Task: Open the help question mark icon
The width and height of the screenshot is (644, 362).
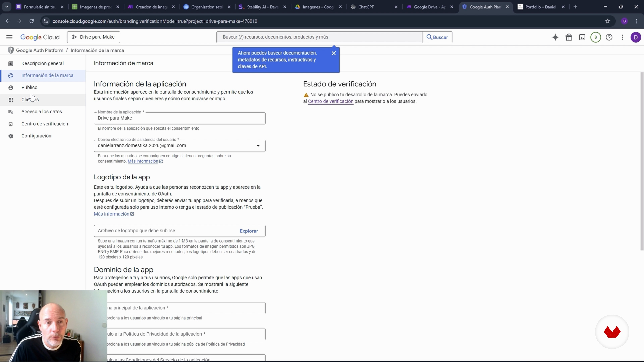Action: coord(609,37)
